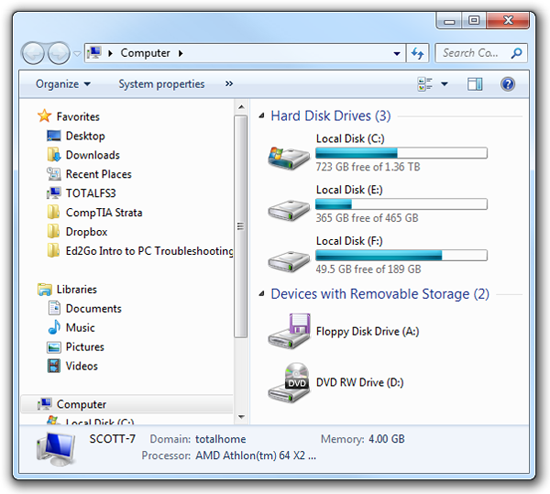
Task: Open the Organize dropdown menu
Action: click(x=63, y=84)
